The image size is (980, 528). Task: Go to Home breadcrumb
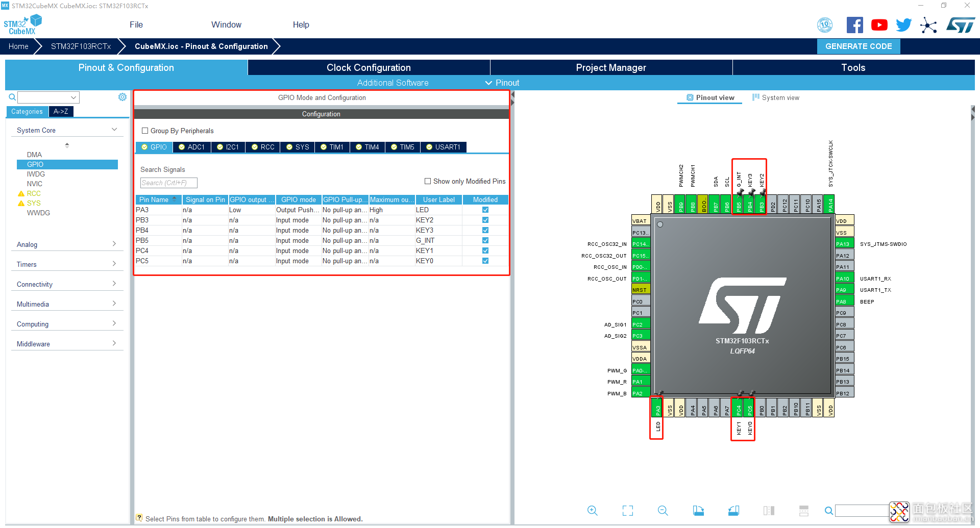(18, 46)
